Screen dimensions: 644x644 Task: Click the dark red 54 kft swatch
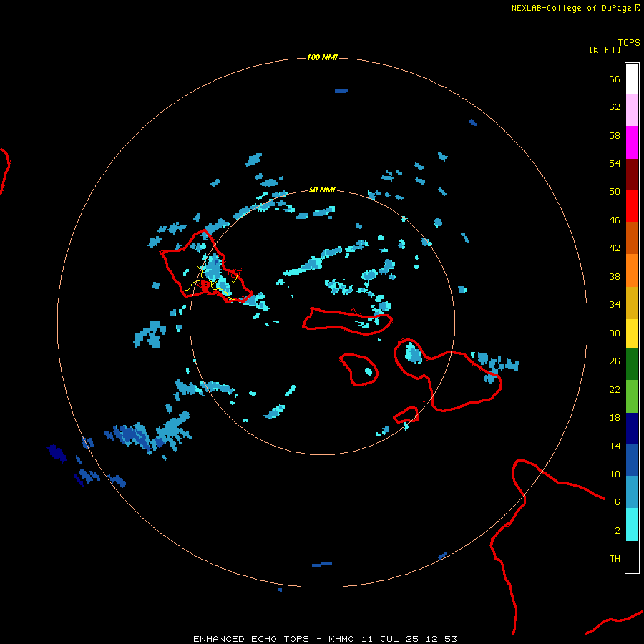point(632,175)
